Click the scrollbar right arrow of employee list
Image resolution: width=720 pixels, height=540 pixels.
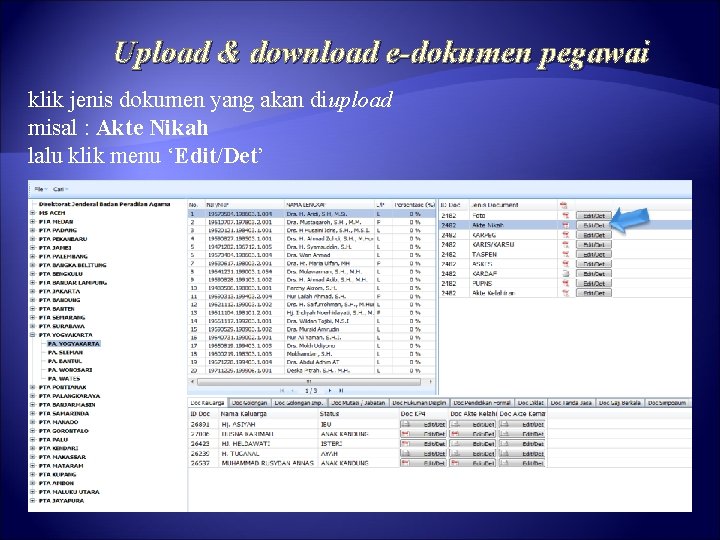pos(430,382)
